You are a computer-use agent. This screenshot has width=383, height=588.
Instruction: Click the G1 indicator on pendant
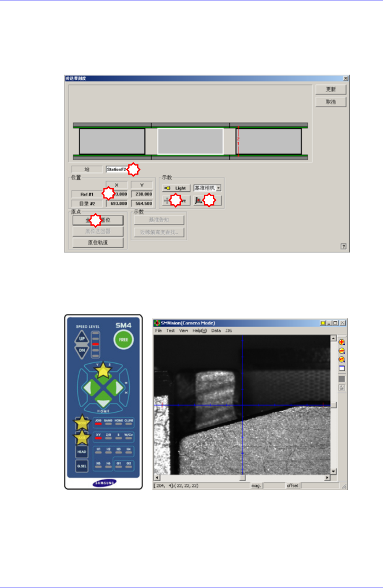(x=119, y=465)
